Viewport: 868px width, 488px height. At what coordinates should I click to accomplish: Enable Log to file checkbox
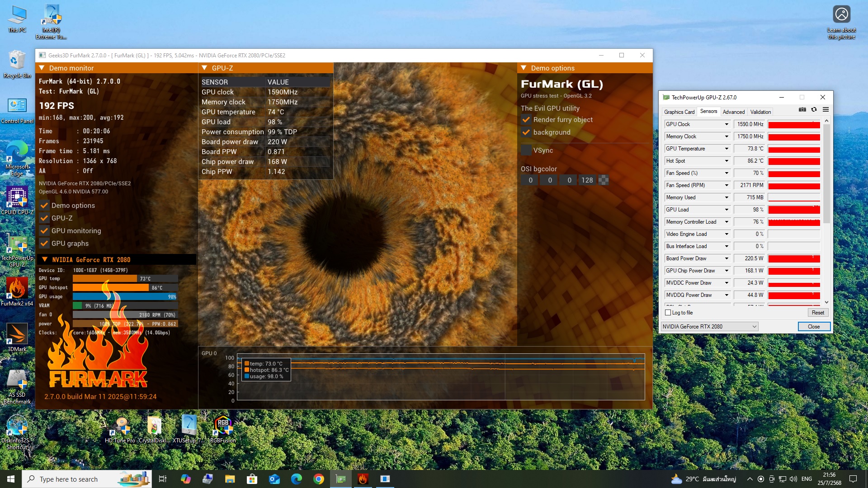point(668,313)
